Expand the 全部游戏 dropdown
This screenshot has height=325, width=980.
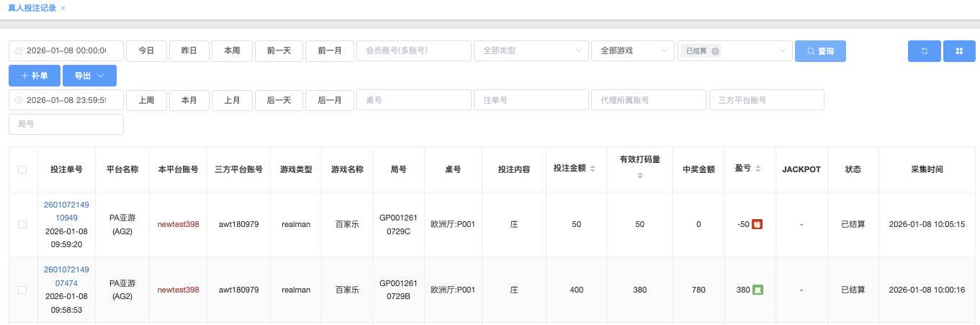pos(632,51)
